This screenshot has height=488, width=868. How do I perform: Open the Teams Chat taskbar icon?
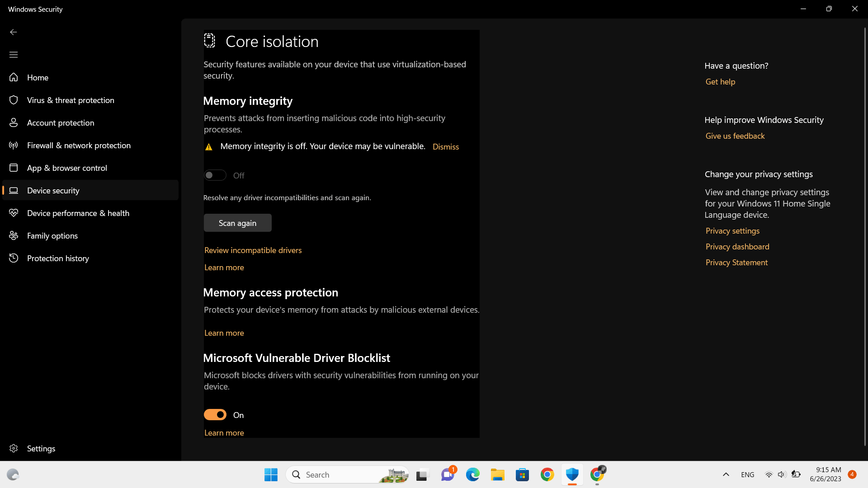(x=448, y=474)
